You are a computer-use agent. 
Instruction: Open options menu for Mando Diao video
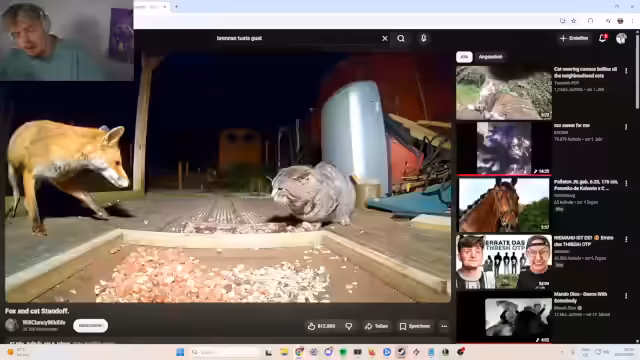(x=626, y=296)
